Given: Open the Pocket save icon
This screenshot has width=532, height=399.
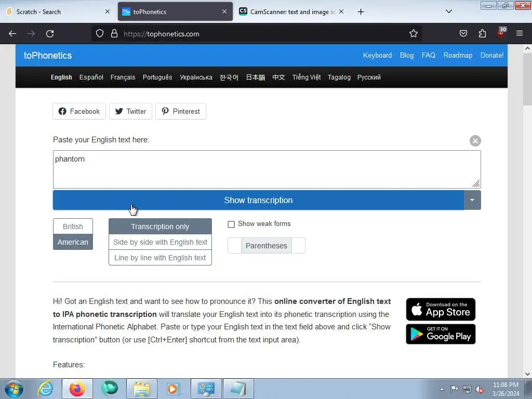Looking at the screenshot, I should [463, 34].
